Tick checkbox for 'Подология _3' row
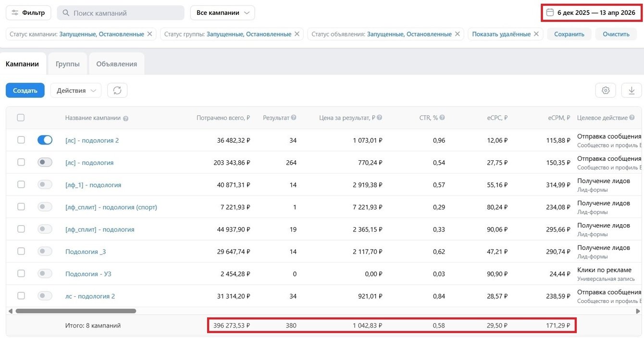 (x=21, y=251)
